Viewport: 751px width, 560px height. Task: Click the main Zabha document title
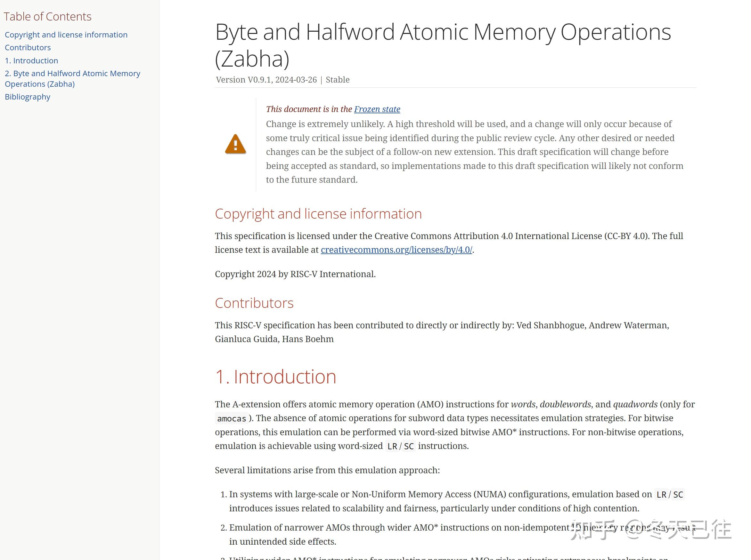click(x=443, y=45)
